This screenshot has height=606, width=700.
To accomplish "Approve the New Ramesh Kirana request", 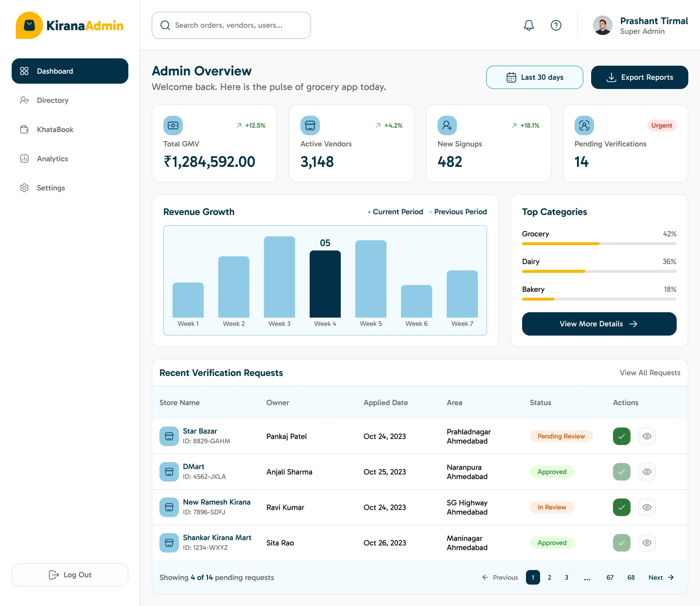I will pos(622,507).
